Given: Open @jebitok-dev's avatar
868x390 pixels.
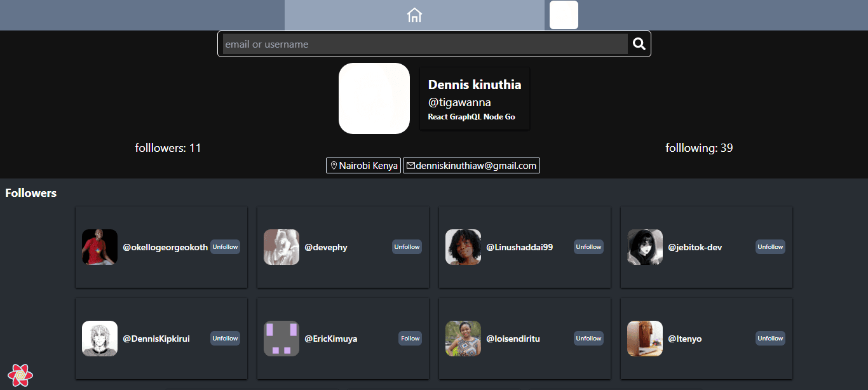Looking at the screenshot, I should (645, 247).
